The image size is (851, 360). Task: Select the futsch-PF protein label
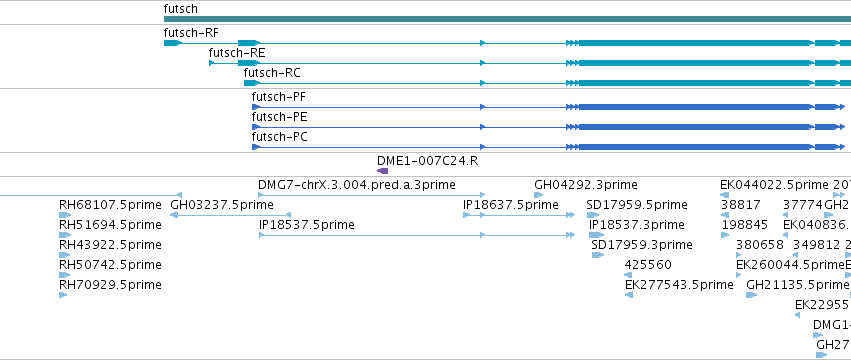(278, 97)
